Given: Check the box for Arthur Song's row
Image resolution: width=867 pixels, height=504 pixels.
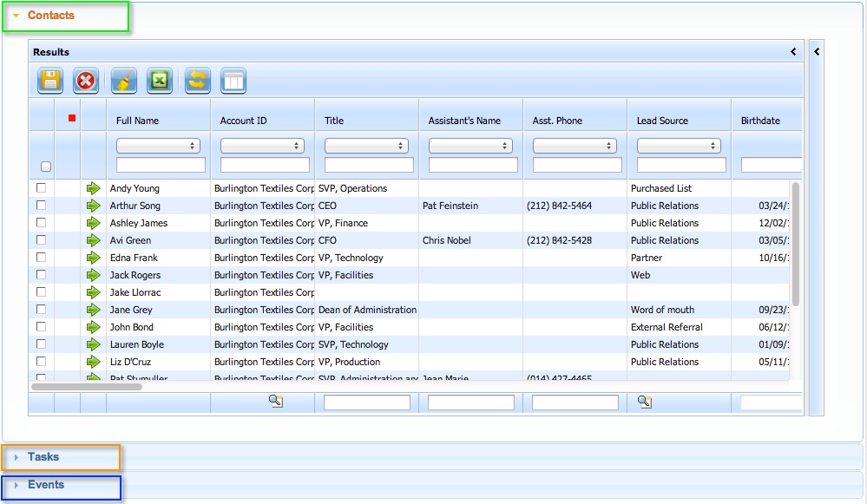Looking at the screenshot, I should 41,206.
